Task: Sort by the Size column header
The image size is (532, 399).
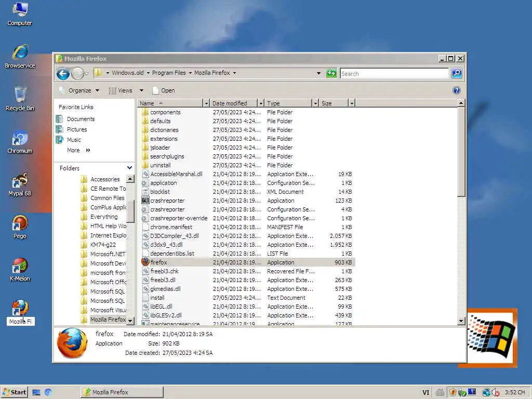Action: 334,103
